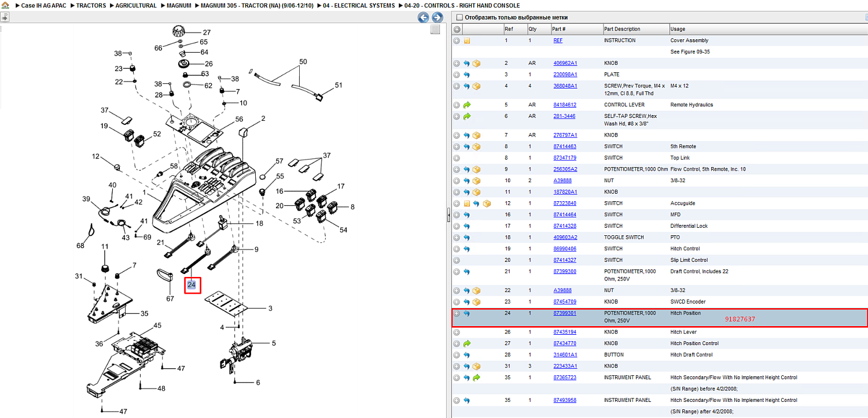Click blue arrow in BUTTON 314601A1 row

(466, 355)
